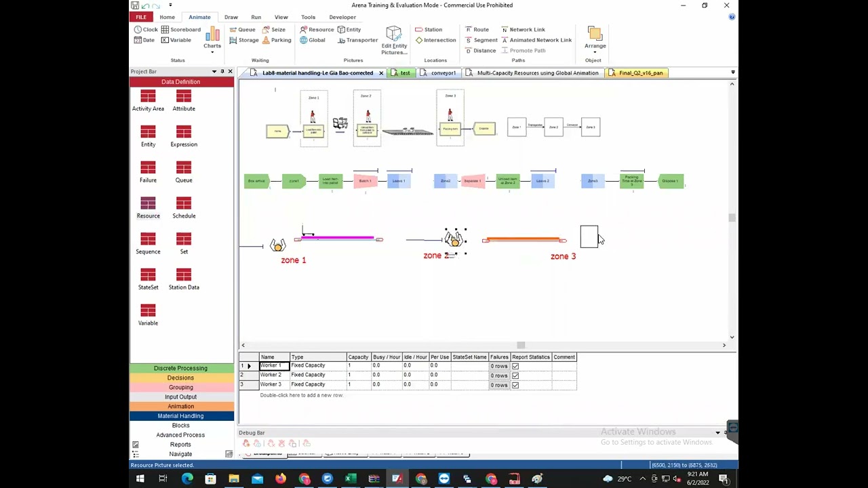This screenshot has width=868, height=488.
Task: Add a Storage animation
Action: 243,40
